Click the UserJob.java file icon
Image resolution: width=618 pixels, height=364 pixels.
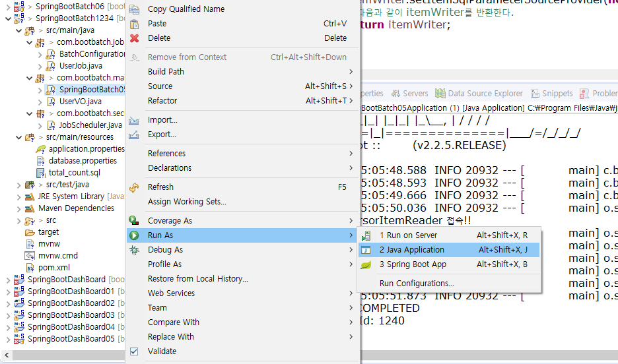[51, 66]
